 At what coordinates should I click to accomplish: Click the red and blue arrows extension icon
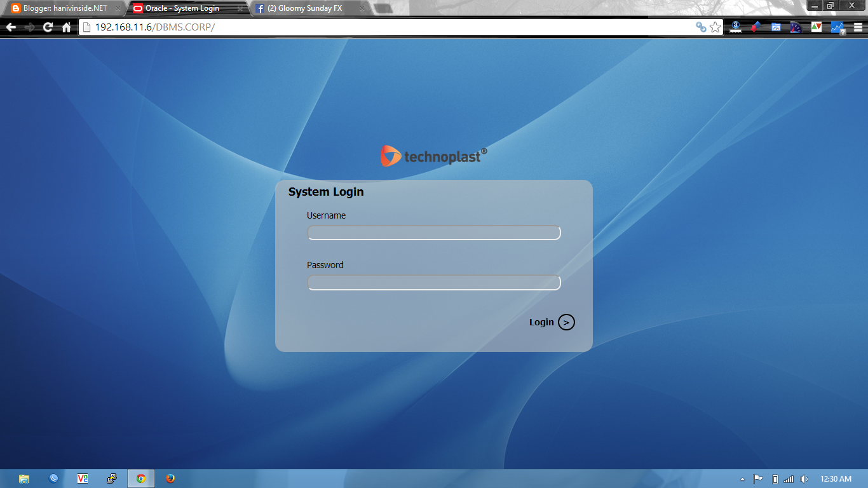click(x=756, y=27)
